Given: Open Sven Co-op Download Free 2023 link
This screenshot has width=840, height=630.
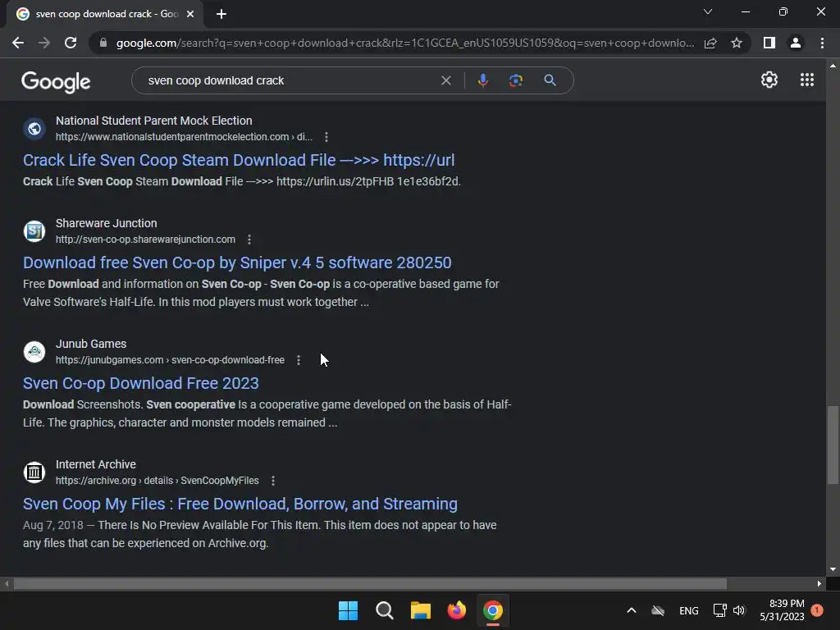Looking at the screenshot, I should 141,383.
